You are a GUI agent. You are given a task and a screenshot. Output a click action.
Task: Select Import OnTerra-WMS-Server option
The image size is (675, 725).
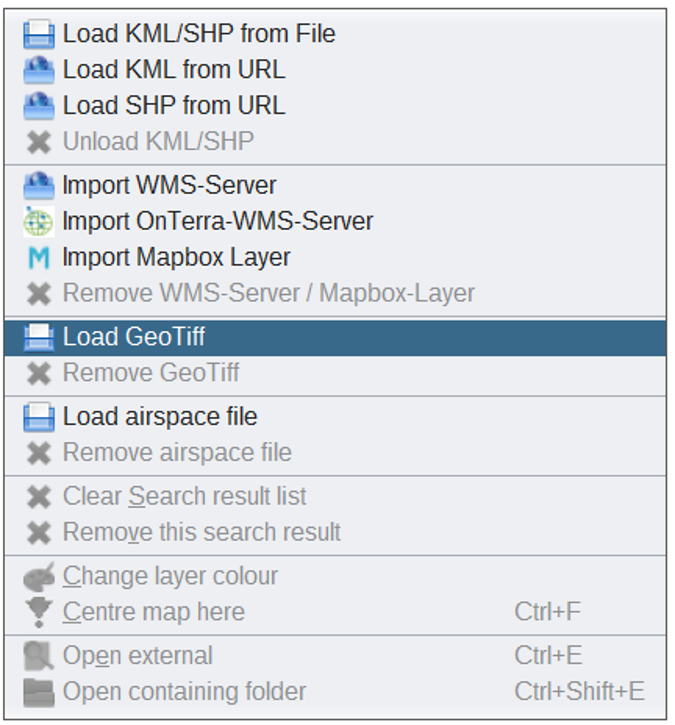[x=335, y=221]
